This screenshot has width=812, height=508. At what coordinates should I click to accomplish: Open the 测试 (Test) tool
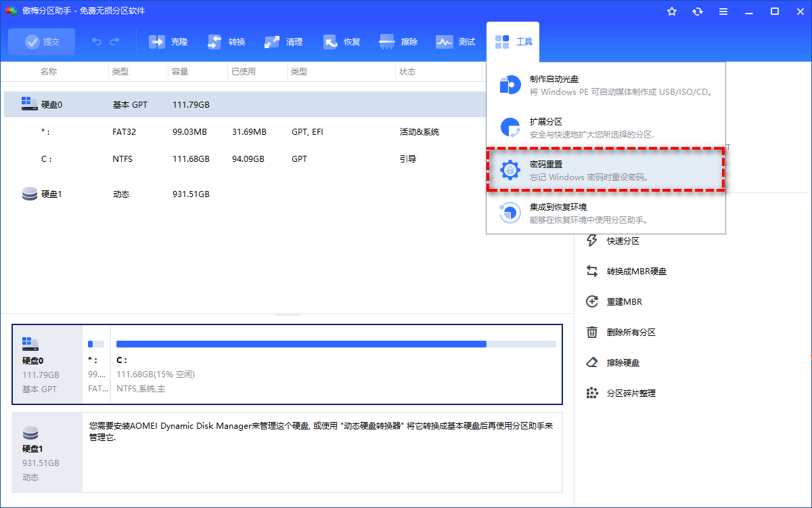point(457,41)
